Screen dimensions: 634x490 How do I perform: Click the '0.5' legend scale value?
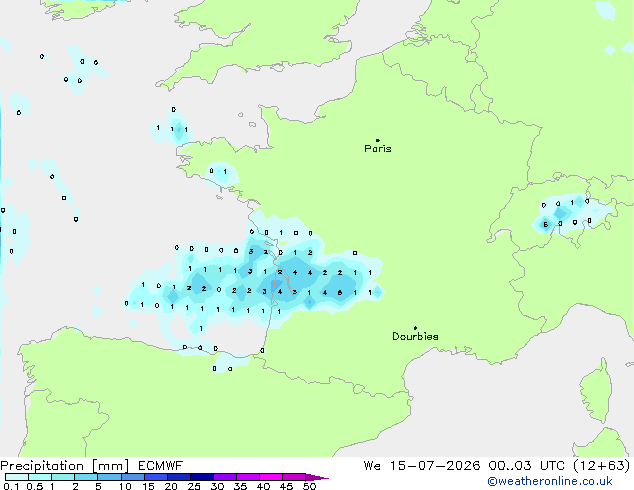click(x=35, y=486)
